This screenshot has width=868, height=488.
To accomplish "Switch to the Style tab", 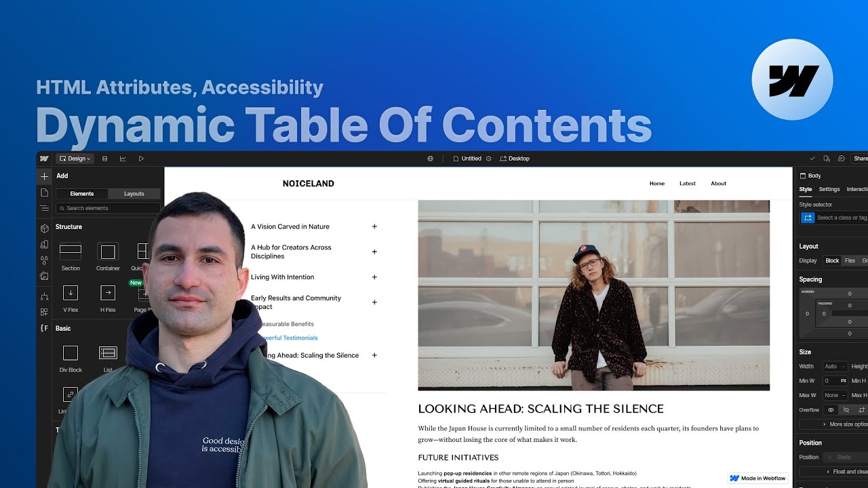I will click(806, 190).
